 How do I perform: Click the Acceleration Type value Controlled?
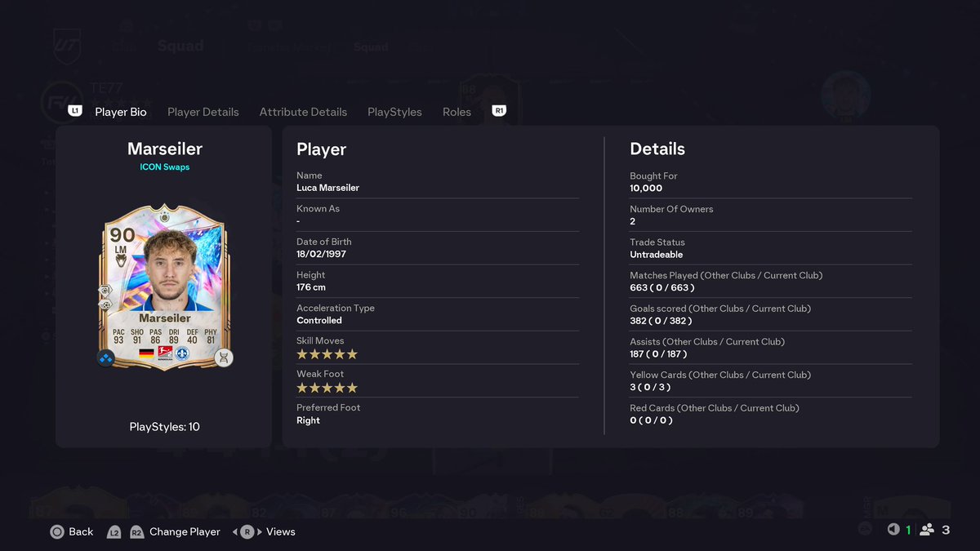tap(319, 320)
